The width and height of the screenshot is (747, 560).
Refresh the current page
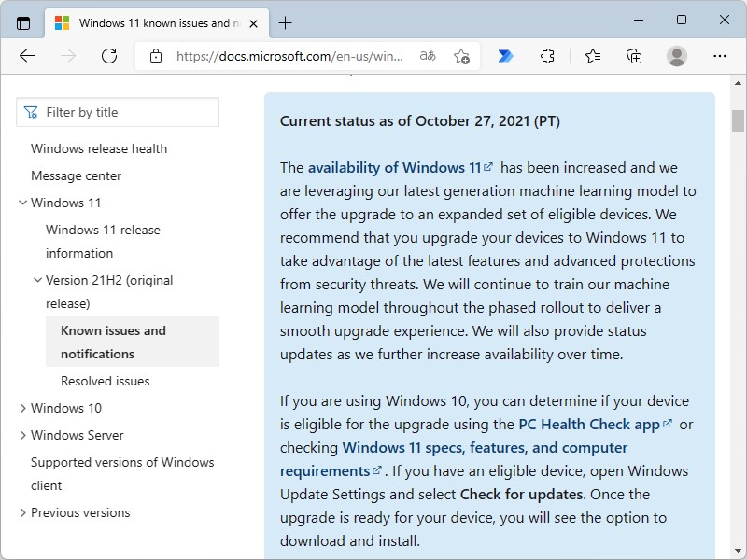point(109,56)
